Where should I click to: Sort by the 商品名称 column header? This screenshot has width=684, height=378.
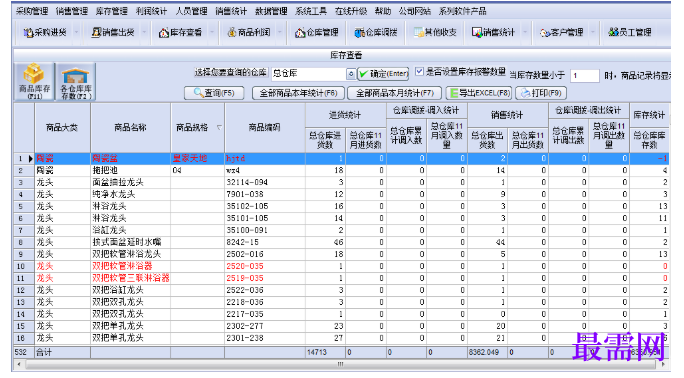click(x=130, y=128)
